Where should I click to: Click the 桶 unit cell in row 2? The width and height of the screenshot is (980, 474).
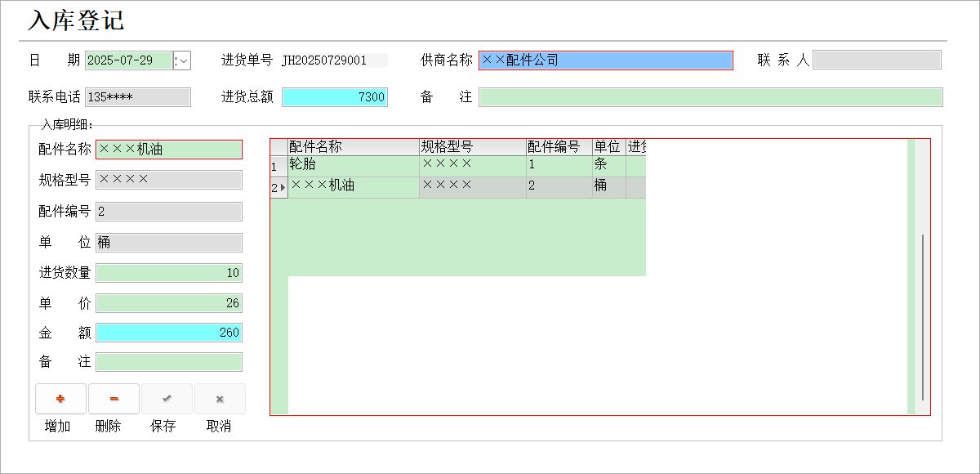point(609,187)
